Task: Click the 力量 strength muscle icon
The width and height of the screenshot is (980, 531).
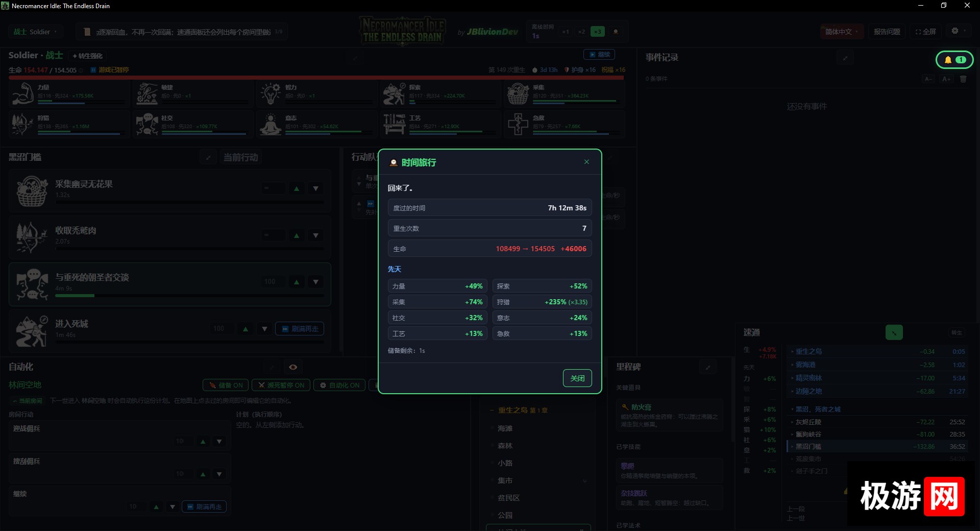Action: (22, 93)
